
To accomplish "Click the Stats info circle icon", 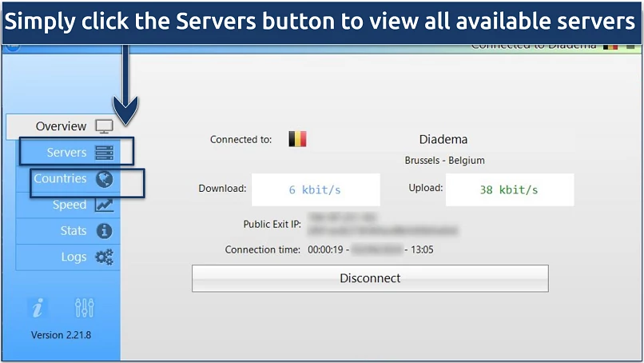I will click(x=105, y=231).
